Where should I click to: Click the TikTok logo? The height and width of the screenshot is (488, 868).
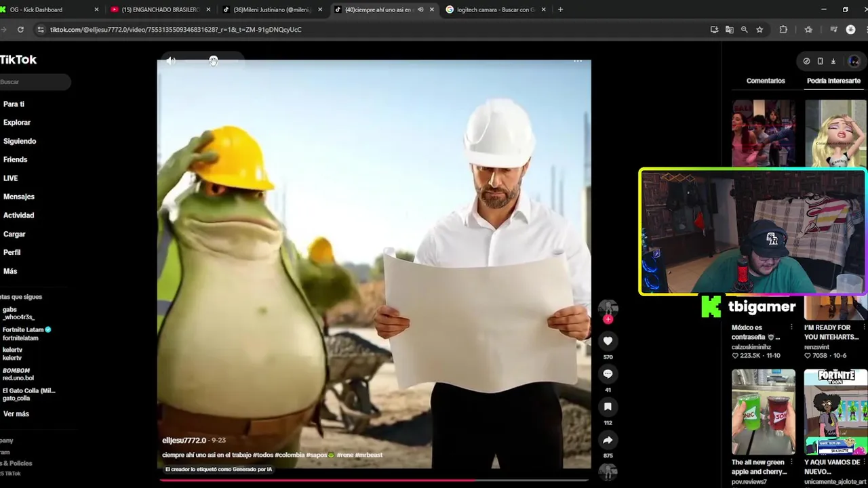click(18, 60)
